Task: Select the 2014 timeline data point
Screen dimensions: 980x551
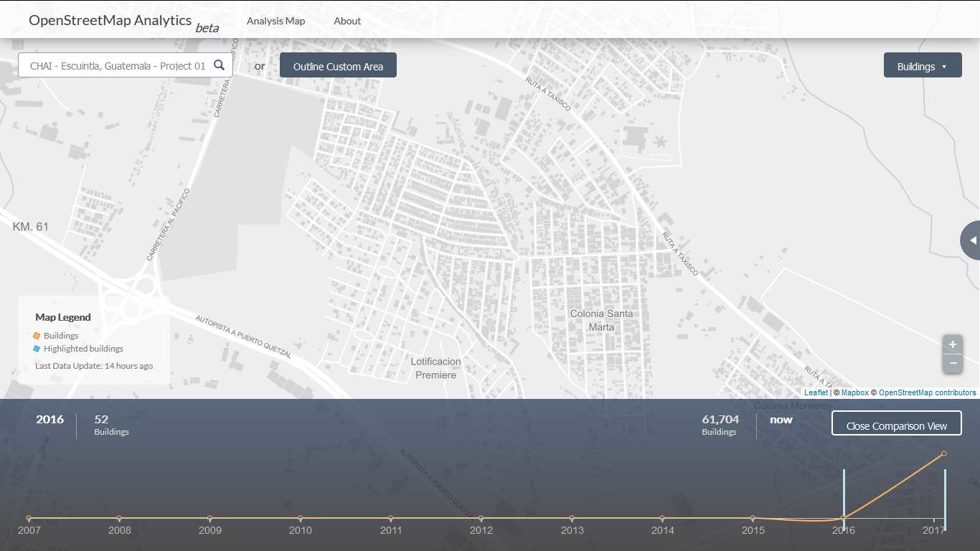Action: point(662,518)
